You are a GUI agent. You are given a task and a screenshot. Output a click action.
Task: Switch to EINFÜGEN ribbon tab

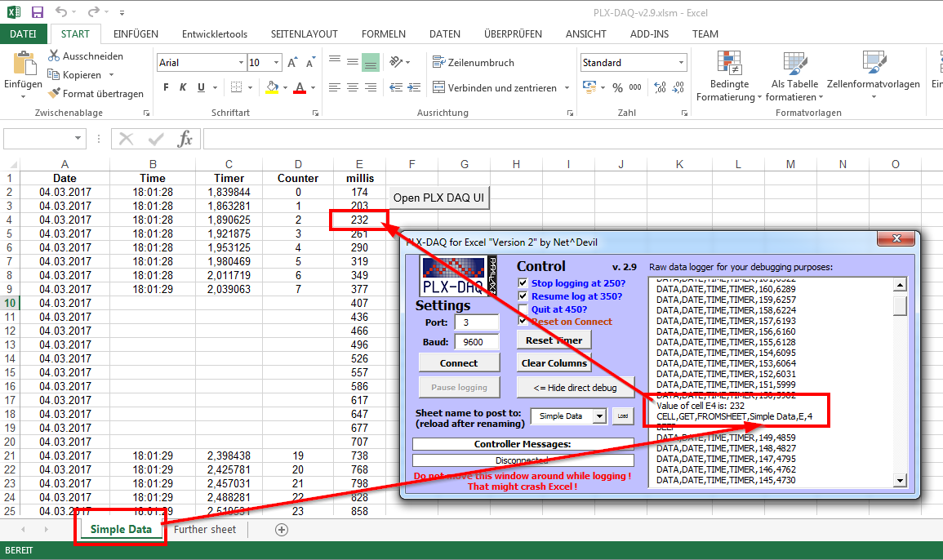pyautogui.click(x=136, y=34)
